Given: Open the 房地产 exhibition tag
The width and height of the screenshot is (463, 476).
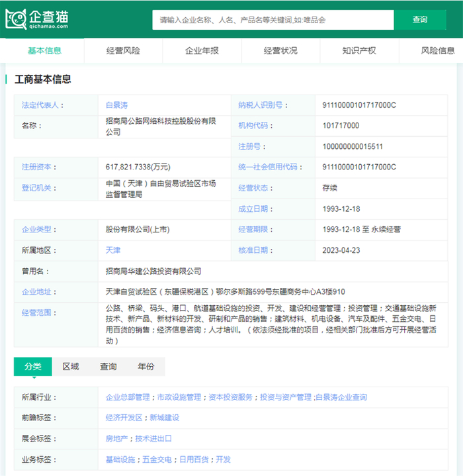Looking at the screenshot, I should [116, 438].
